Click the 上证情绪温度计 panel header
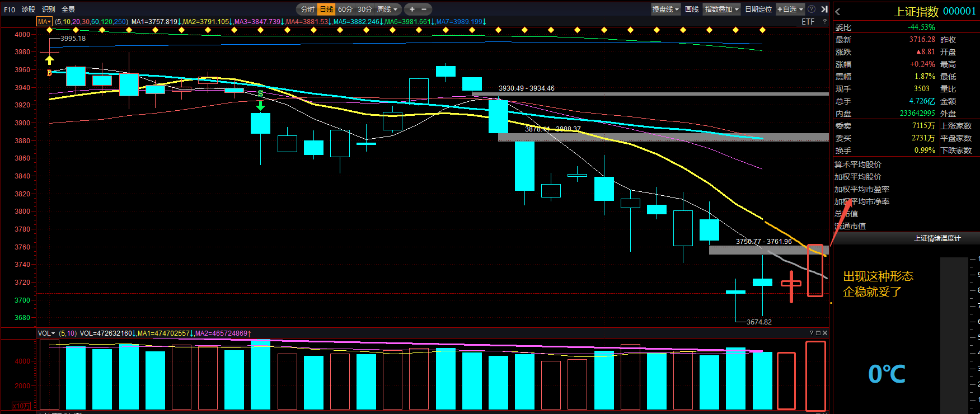This screenshot has width=980, height=414. [937, 238]
